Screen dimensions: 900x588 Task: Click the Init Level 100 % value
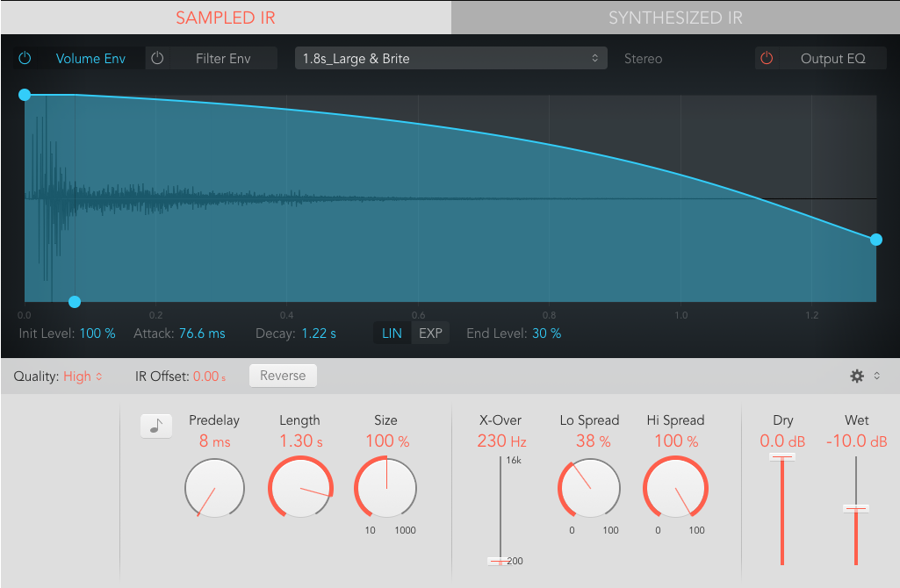pos(97,333)
